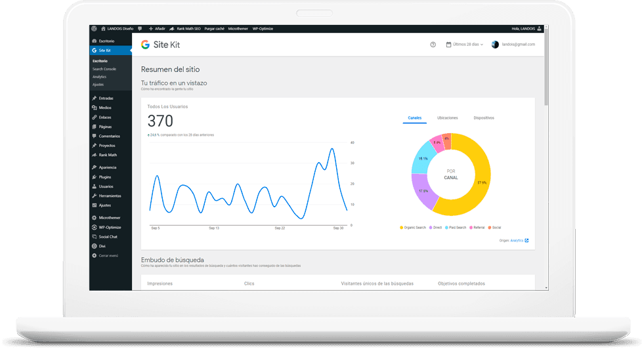Select the Site Kit G icon in sidebar
Image resolution: width=644 pixels, height=349 pixels.
point(95,51)
